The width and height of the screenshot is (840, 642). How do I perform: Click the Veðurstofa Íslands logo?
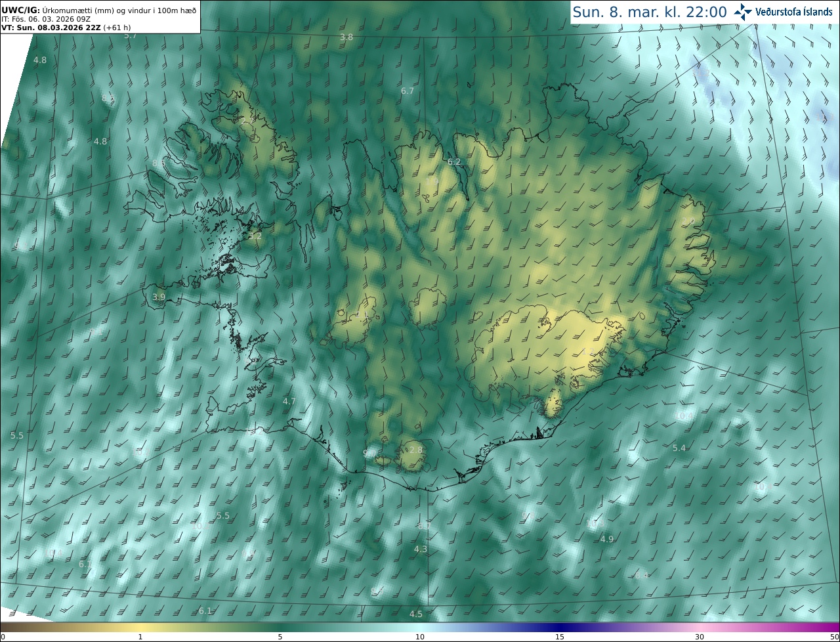point(784,12)
